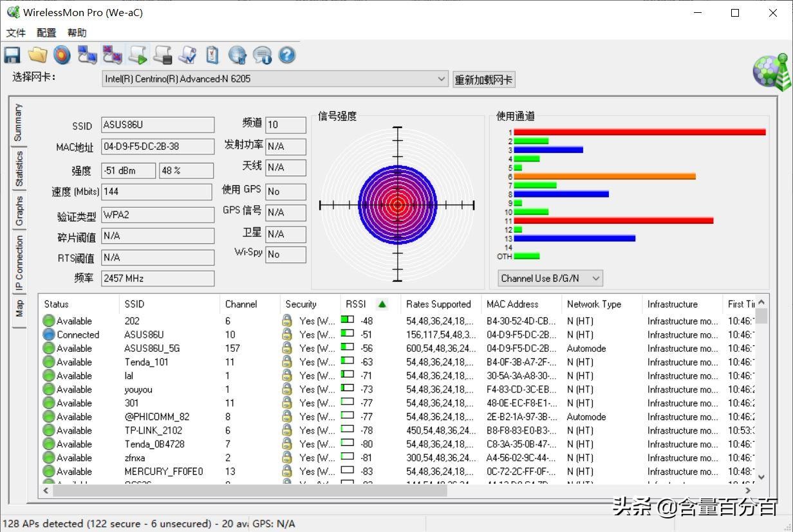Select the Connected radio indicator for ASUS86U
Screen dimensions: 793x532
(48, 335)
